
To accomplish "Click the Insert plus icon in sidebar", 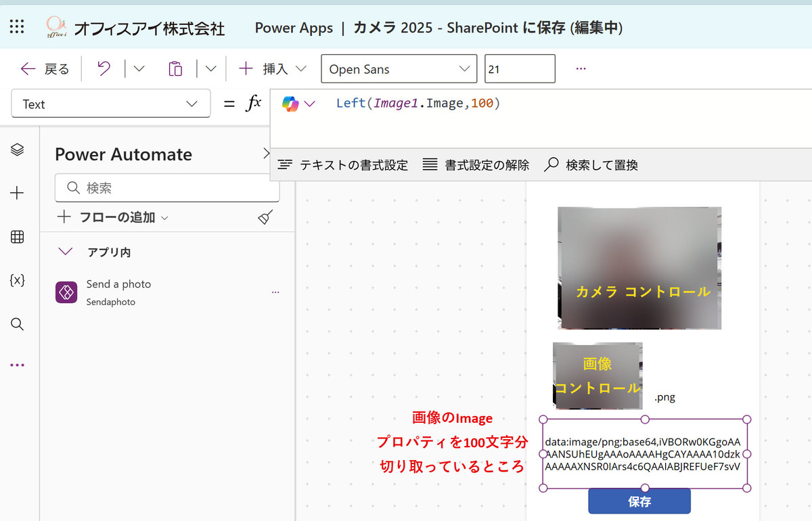I will click(18, 194).
